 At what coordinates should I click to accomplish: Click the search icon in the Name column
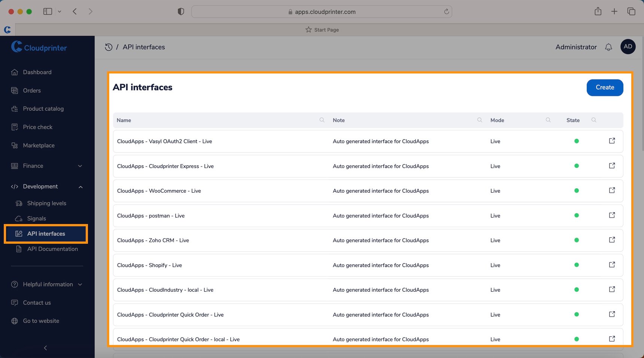(322, 120)
